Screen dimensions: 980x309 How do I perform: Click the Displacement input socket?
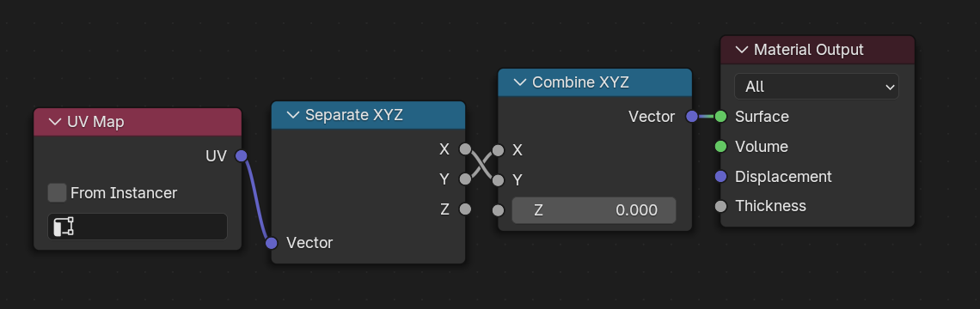(720, 177)
